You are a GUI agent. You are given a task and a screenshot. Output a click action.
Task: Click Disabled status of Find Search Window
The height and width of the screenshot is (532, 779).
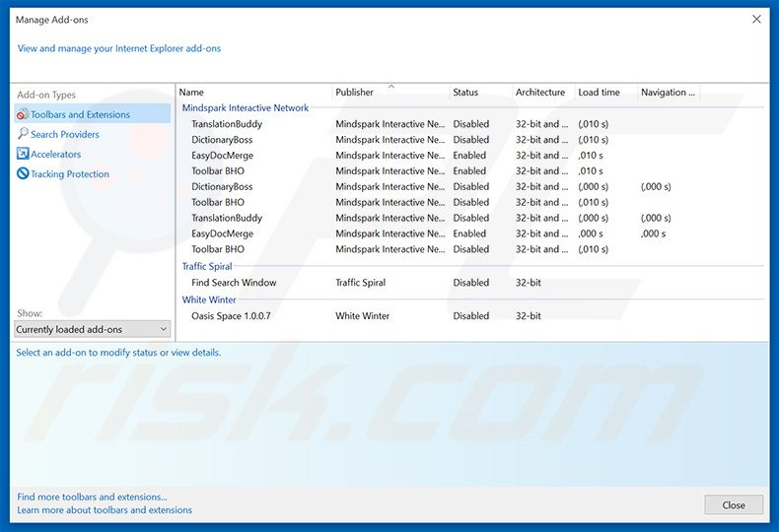tap(471, 283)
